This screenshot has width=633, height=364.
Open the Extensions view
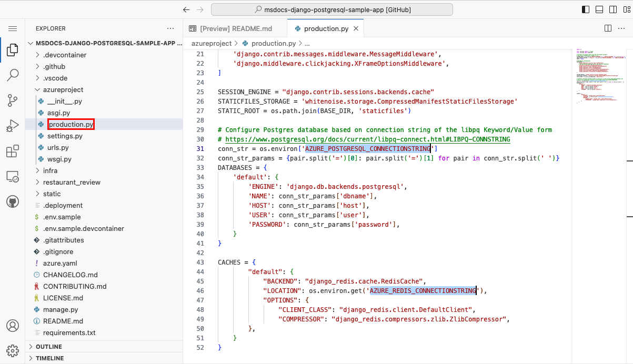click(13, 151)
